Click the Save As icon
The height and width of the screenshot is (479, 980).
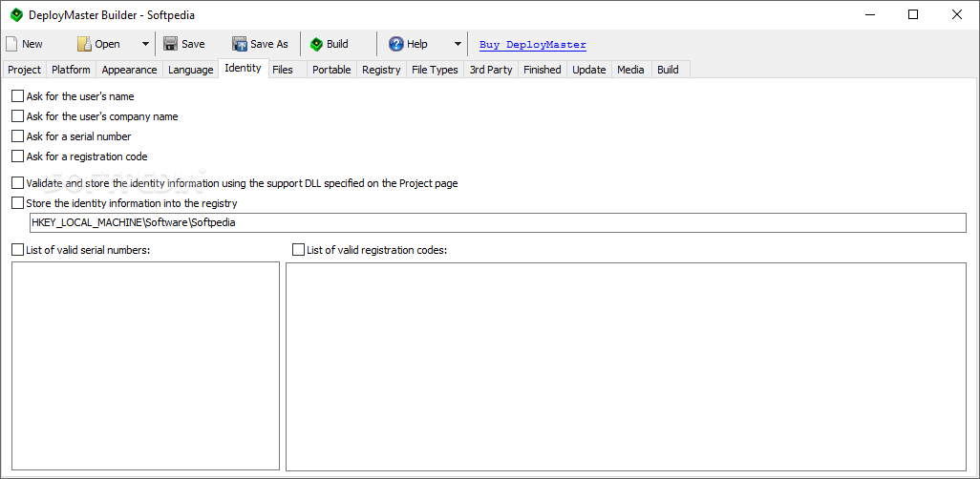(240, 44)
